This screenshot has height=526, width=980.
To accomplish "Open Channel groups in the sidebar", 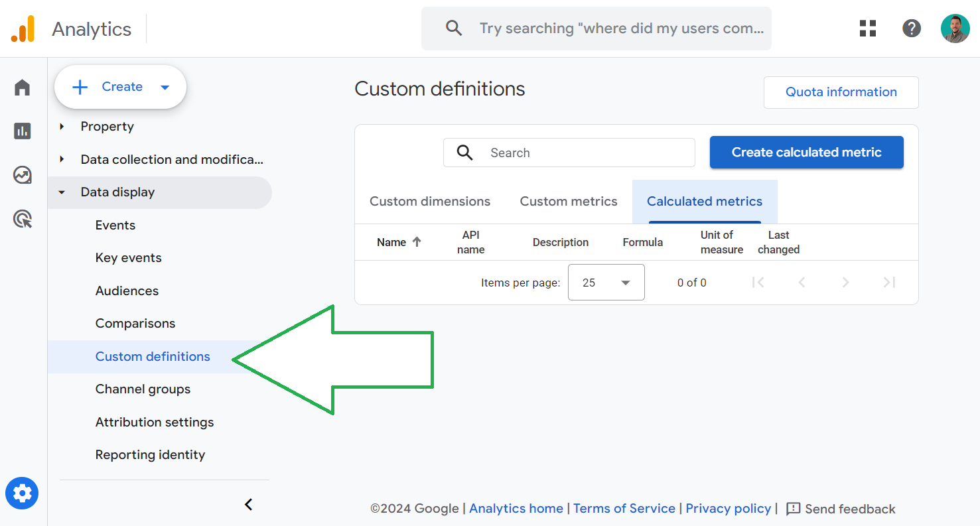I will tap(143, 389).
